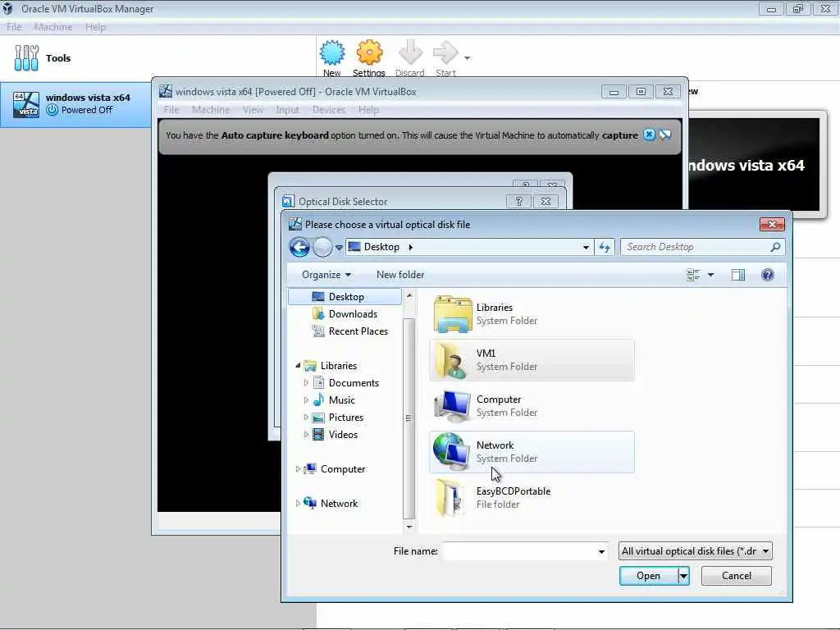Screen dimensions: 840x630
Task: Click the refresh button next to address bar
Action: (605, 247)
